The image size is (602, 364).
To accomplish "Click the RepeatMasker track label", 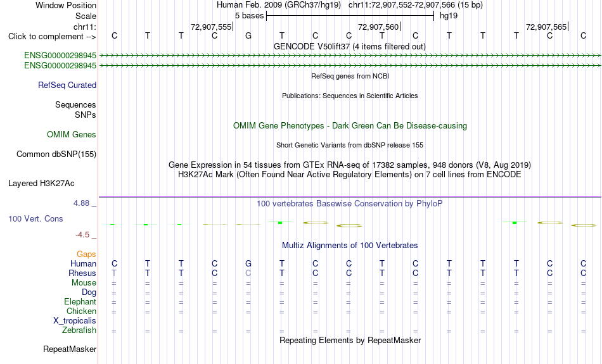I will tap(70, 349).
